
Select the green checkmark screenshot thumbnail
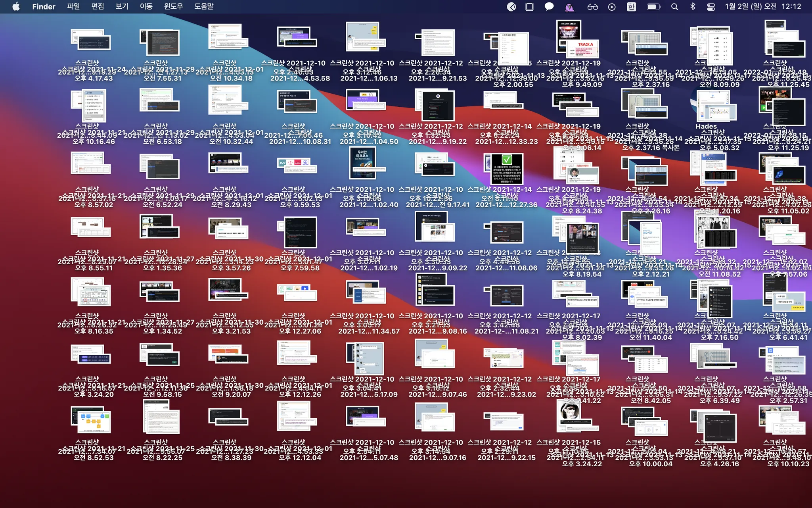[506, 169]
